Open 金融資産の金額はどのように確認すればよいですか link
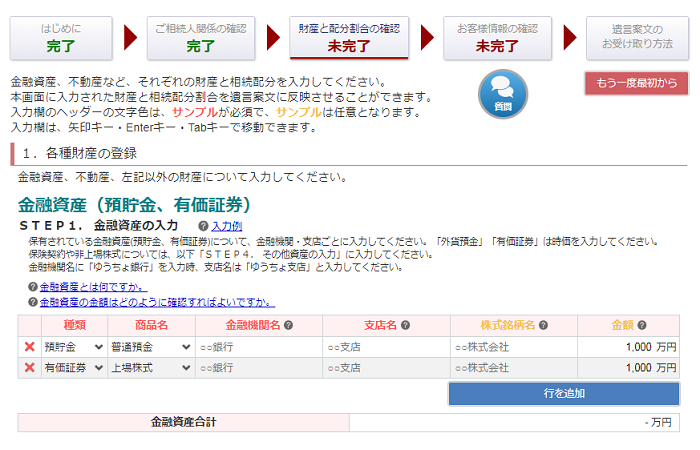Viewport: 700px width, 450px height. (x=157, y=302)
